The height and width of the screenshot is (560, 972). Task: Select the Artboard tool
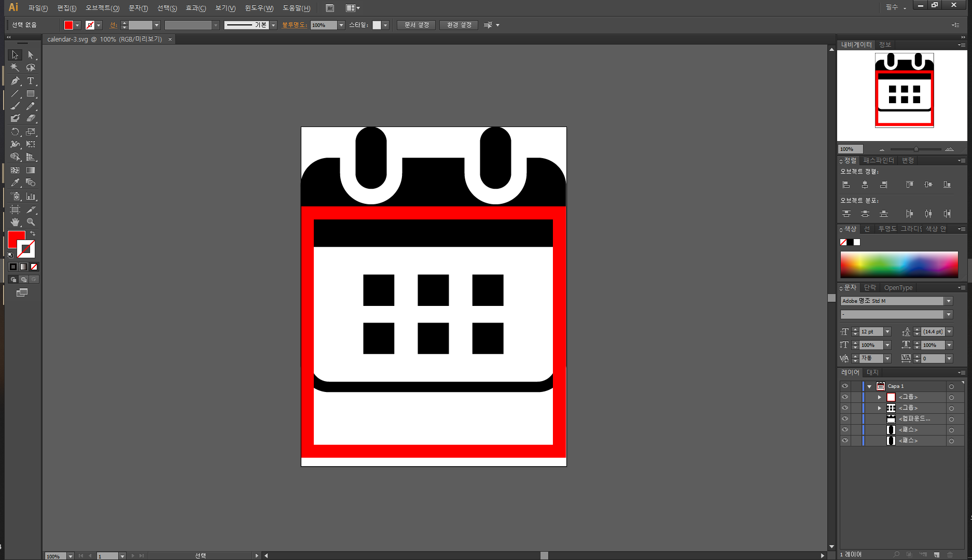[15, 209]
